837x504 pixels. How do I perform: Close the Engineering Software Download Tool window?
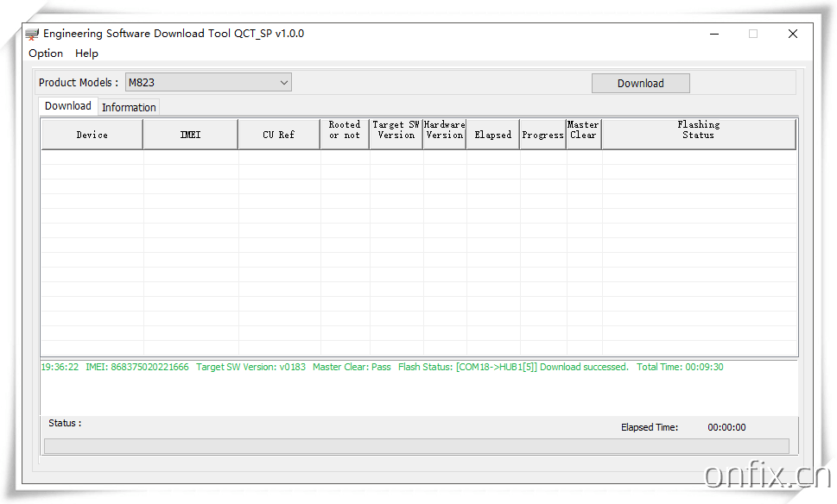tap(792, 34)
